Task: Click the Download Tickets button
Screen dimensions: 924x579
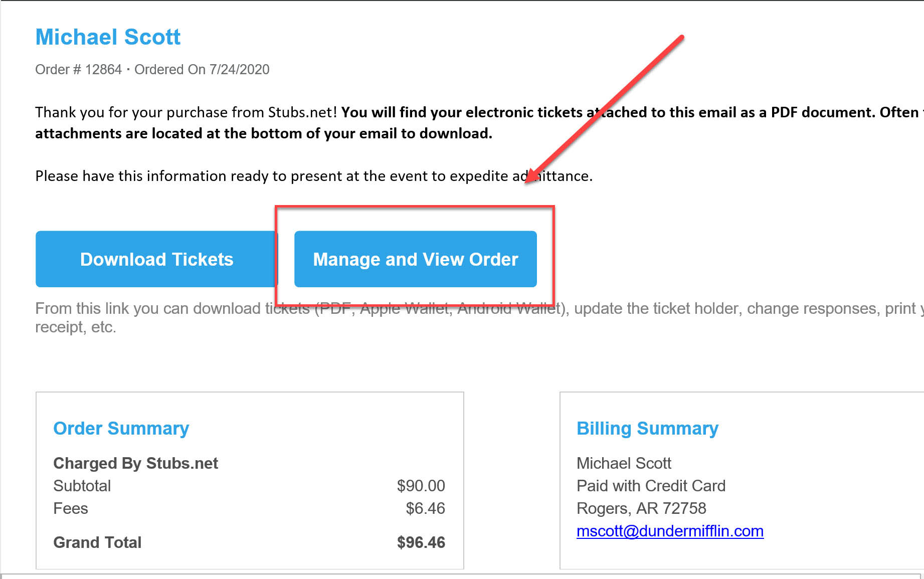Action: pos(156,259)
